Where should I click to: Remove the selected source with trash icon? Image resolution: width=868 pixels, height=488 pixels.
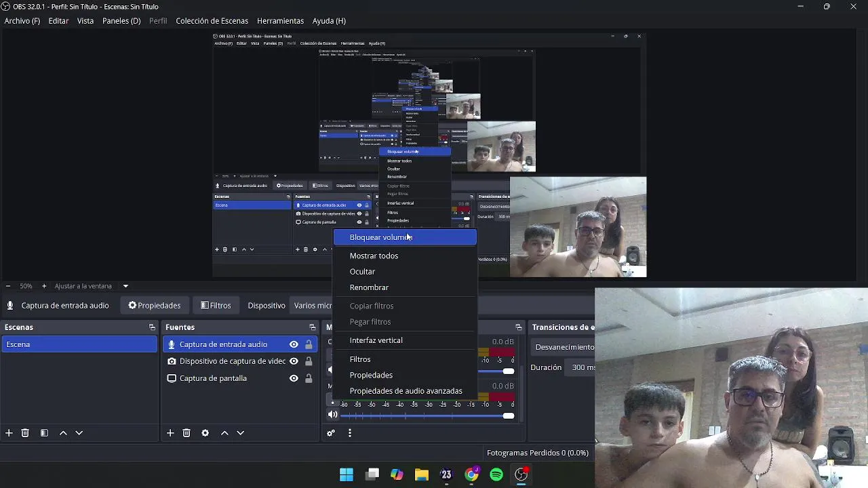point(186,433)
